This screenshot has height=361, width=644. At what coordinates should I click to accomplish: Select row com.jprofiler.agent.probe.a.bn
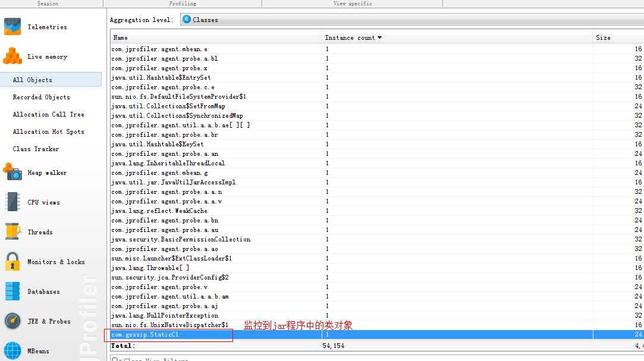point(377,220)
